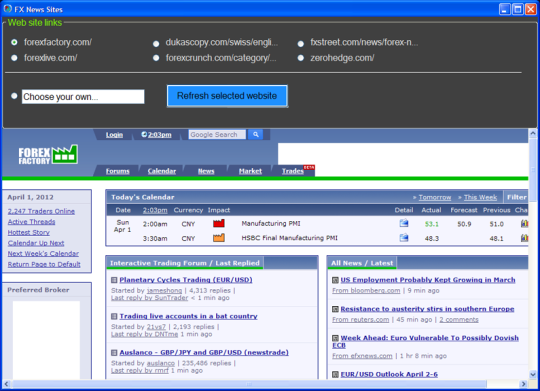Open the Calendar tab
The width and height of the screenshot is (540, 391).
tap(162, 171)
